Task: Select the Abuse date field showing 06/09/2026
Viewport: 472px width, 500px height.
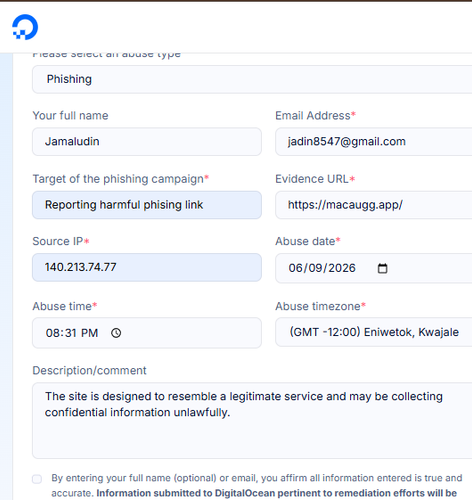Action: click(x=374, y=268)
